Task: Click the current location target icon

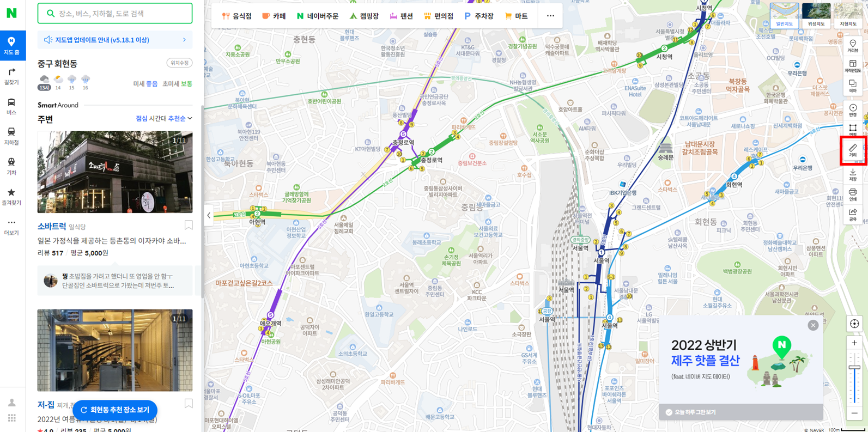Action: (854, 324)
